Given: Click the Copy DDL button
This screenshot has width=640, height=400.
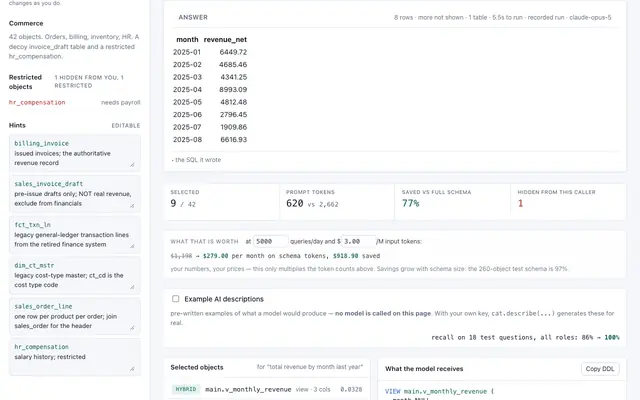Looking at the screenshot, I should pos(600,369).
